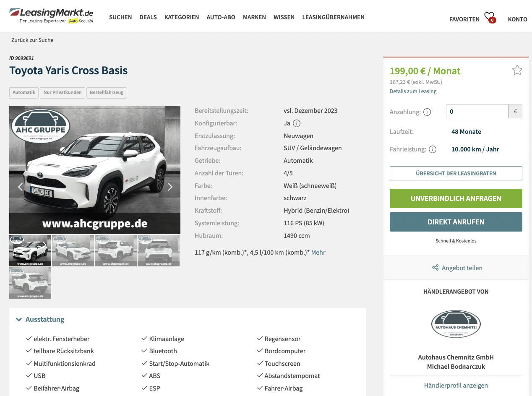Select the first car thumbnail
The image size is (532, 396).
(x=30, y=250)
